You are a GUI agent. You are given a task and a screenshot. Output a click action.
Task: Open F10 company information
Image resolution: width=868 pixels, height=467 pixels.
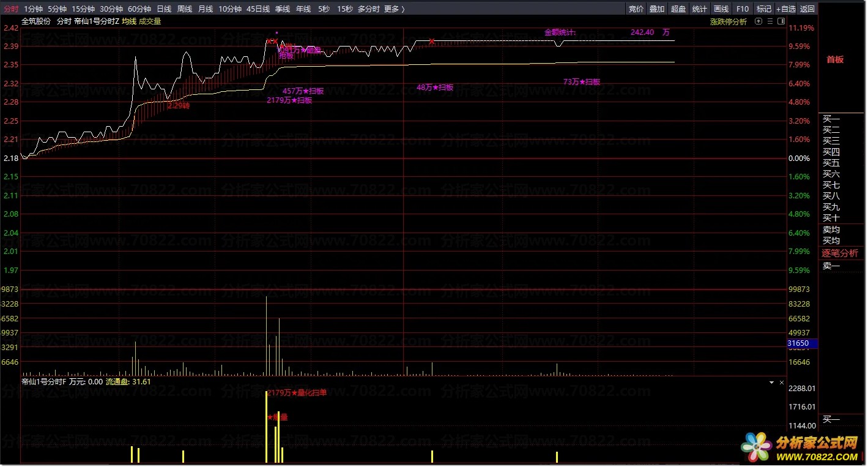[743, 9]
